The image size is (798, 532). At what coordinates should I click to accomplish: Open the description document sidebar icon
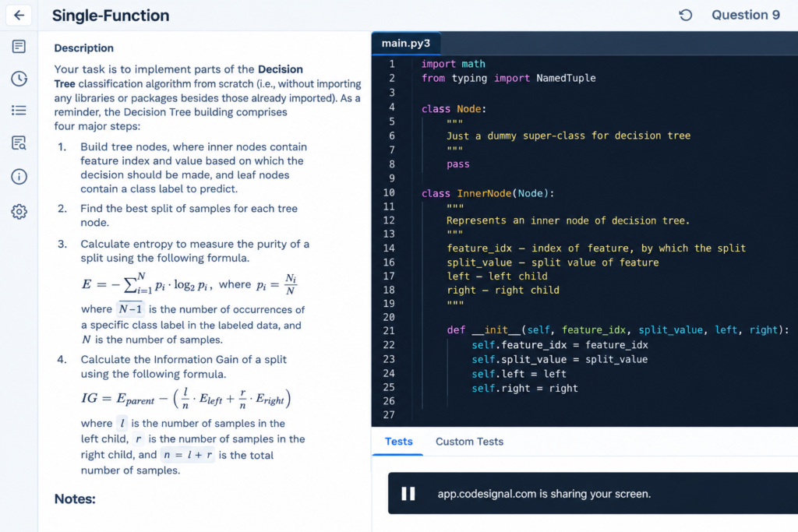click(x=19, y=47)
